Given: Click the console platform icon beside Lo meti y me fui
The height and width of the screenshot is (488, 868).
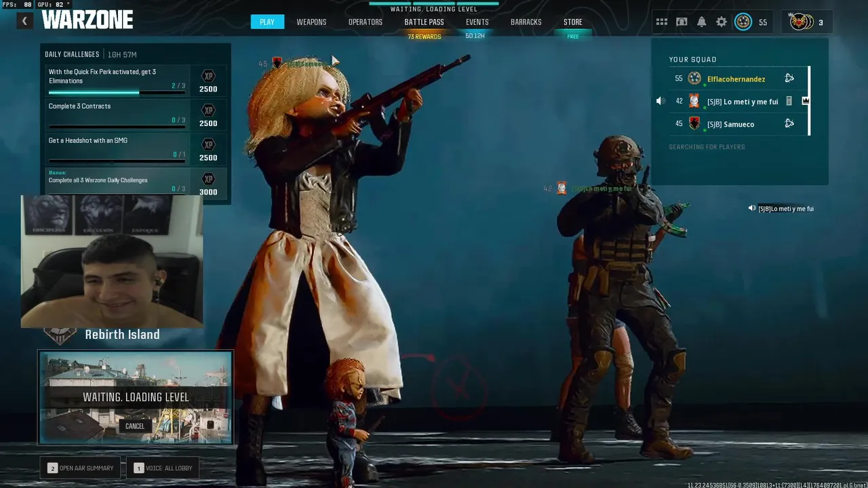Looking at the screenshot, I should [789, 101].
